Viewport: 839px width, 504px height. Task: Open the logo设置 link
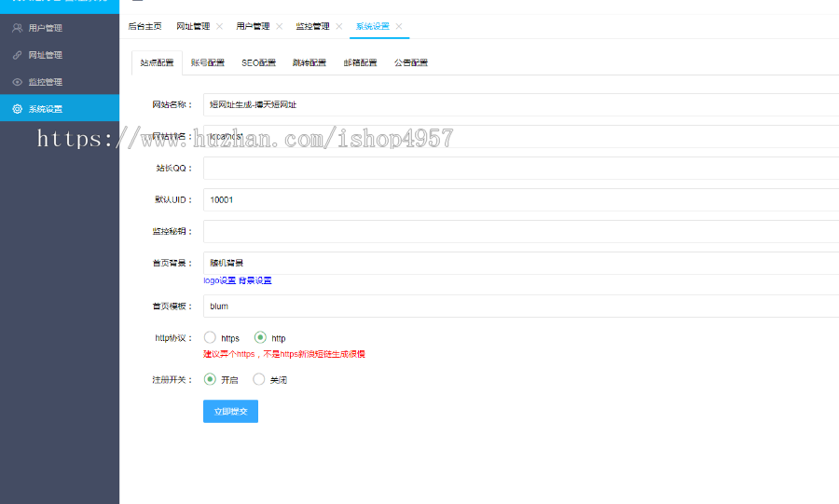click(x=219, y=280)
